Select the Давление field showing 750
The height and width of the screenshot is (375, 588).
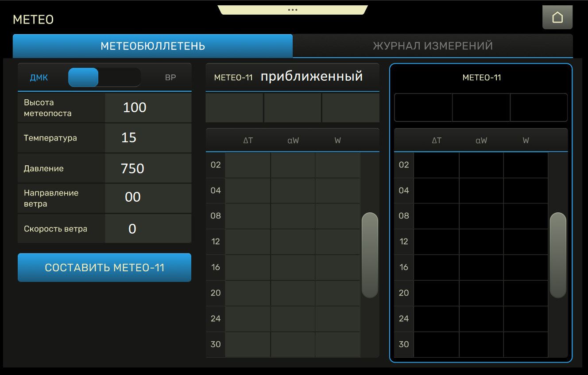[x=148, y=168]
